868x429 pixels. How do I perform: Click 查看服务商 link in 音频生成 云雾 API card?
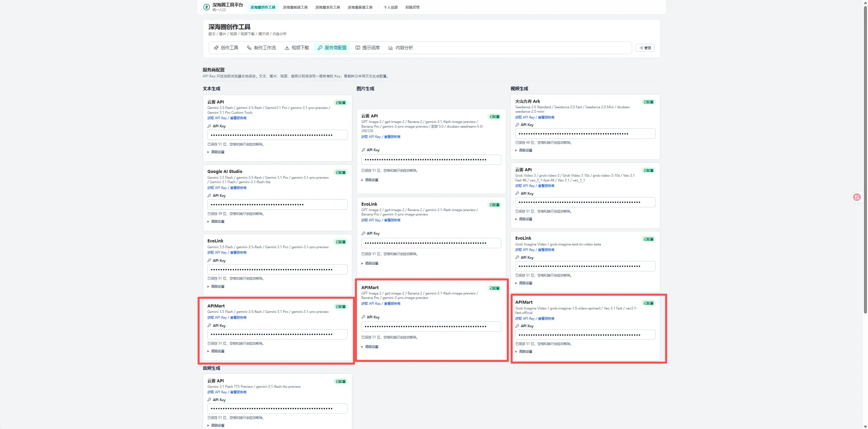pyautogui.click(x=238, y=392)
